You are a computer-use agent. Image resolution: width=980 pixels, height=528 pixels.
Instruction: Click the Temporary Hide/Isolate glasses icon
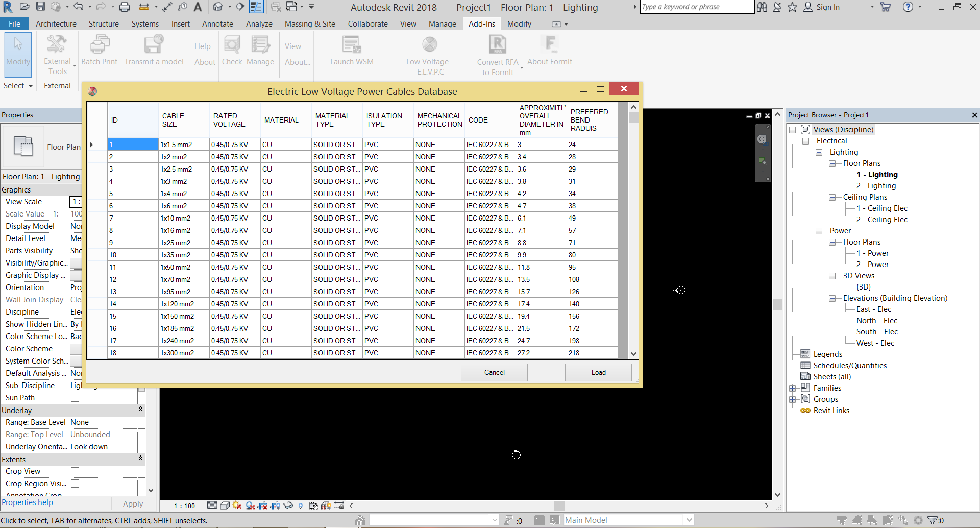(288, 506)
